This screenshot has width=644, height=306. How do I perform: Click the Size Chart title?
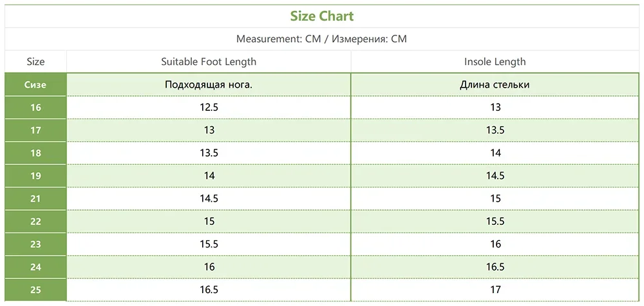coord(321,16)
